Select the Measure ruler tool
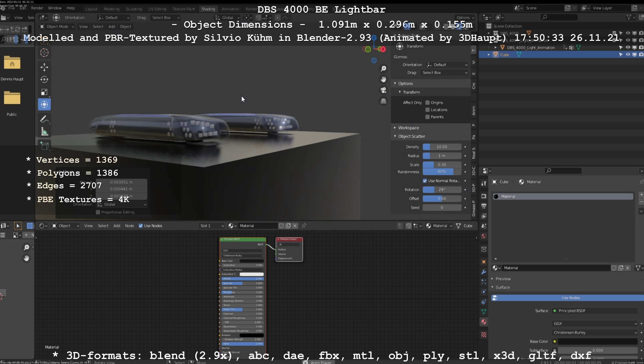Screen dimensions: 644x364 pyautogui.click(x=44, y=132)
